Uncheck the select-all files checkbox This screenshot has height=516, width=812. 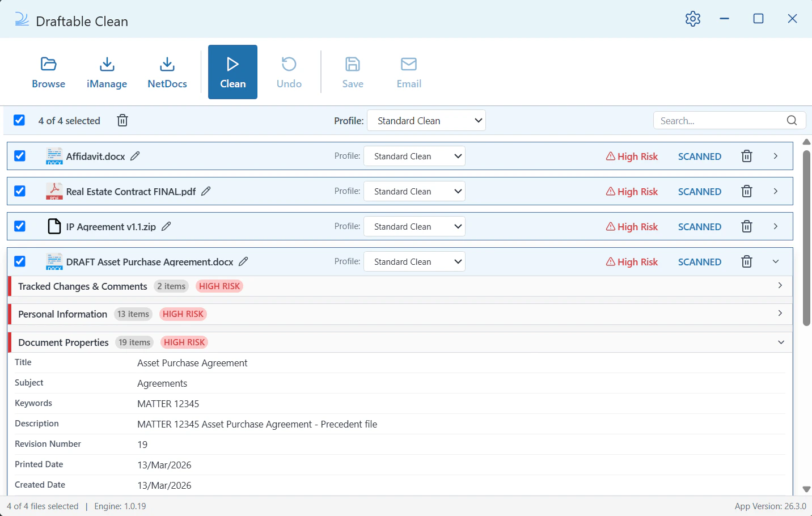pos(19,120)
